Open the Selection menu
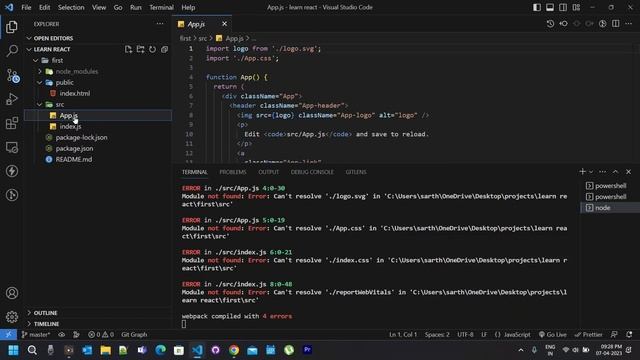This screenshot has height=360, width=640. coord(71,7)
